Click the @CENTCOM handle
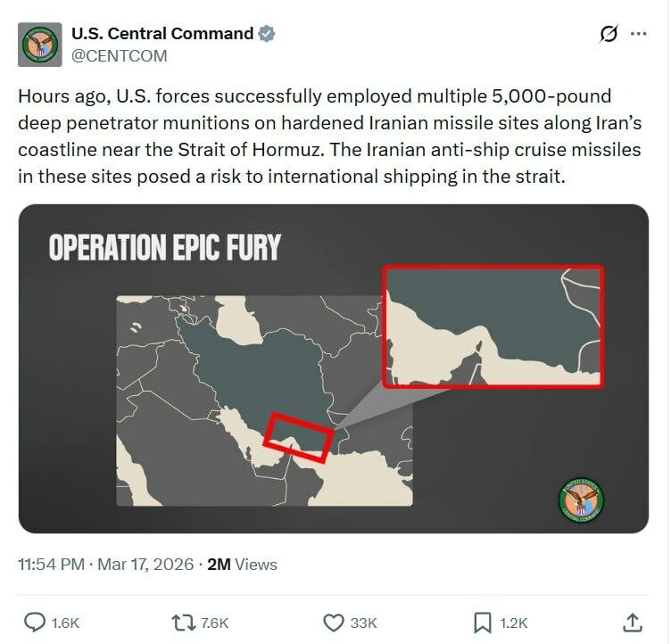Image resolution: width=671 pixels, height=644 pixels. click(x=119, y=55)
